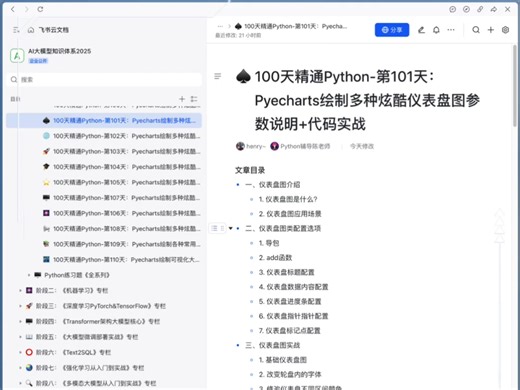This screenshot has width=520, height=390.
Task: Open the link copy icon in title bar
Action: point(480,9)
